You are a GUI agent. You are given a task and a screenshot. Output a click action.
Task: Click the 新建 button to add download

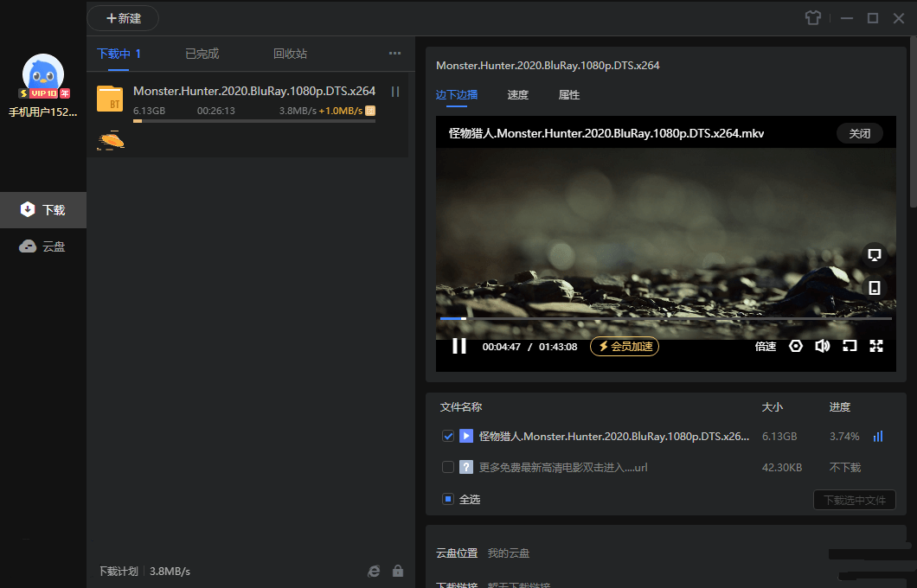(123, 17)
